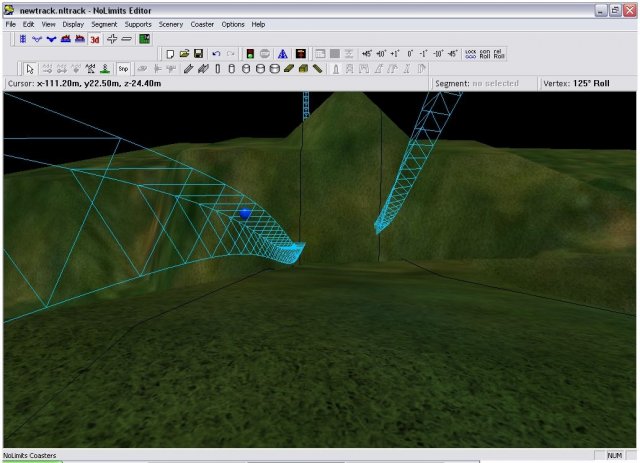Open the Segment menu

104,23
